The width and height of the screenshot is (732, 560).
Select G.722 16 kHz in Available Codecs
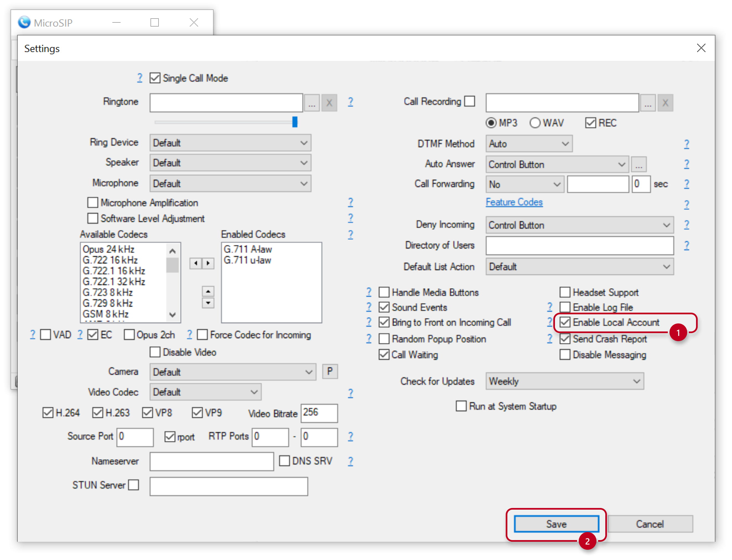pos(110,260)
